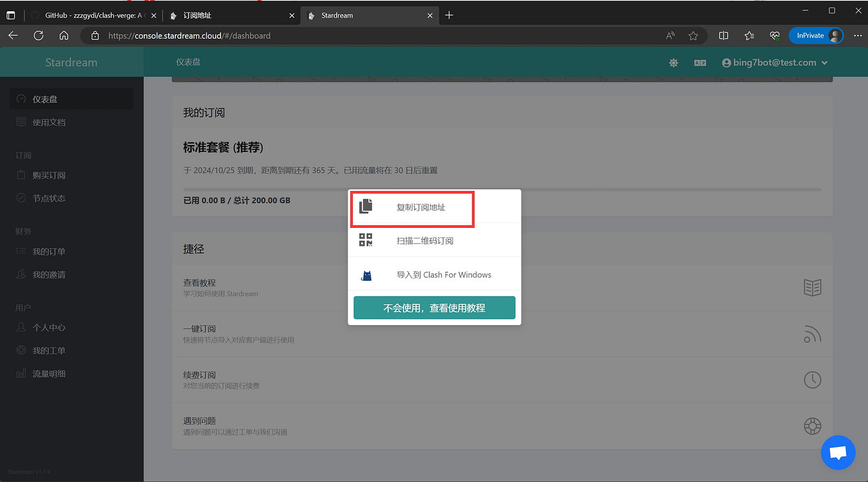The image size is (868, 482).
Task: Open 流量明细 in the sidebar
Action: click(72, 373)
